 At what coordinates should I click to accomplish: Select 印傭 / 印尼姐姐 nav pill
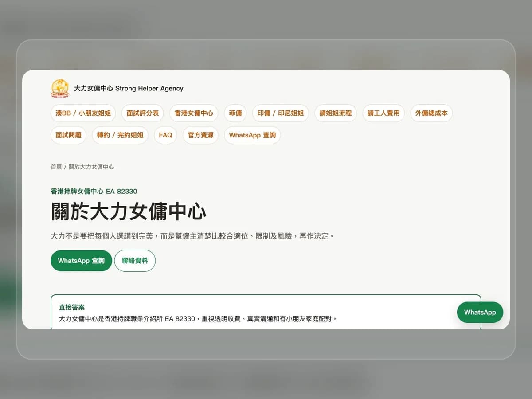click(281, 113)
